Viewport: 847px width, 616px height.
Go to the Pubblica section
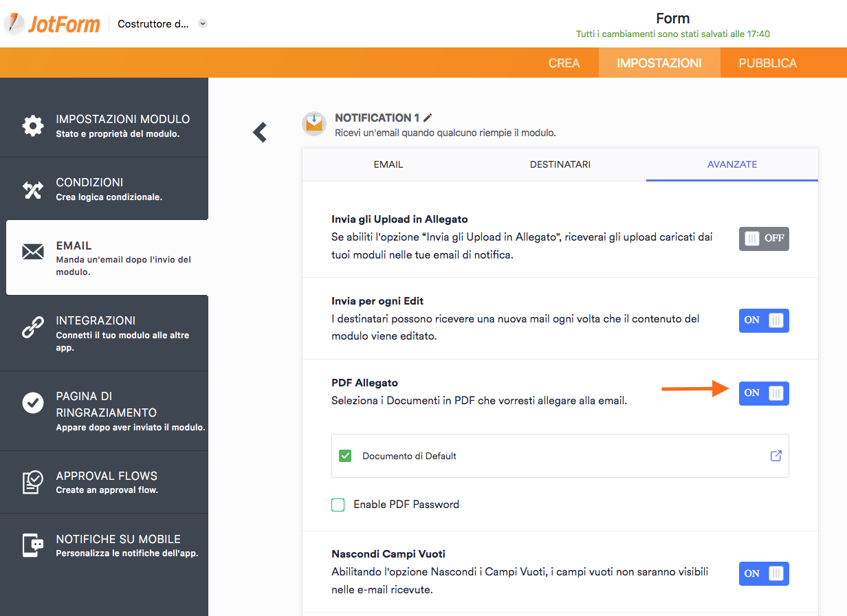[767, 63]
